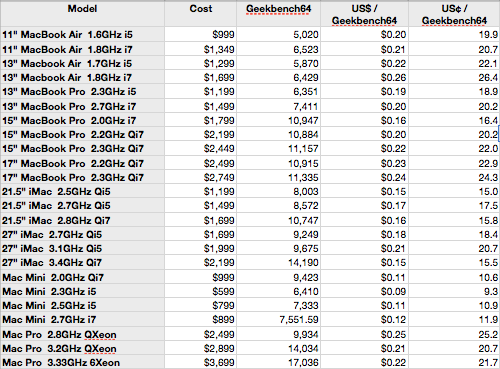Click the $599 cost cell
Viewport: 500px width, 369px height.
[200, 291]
